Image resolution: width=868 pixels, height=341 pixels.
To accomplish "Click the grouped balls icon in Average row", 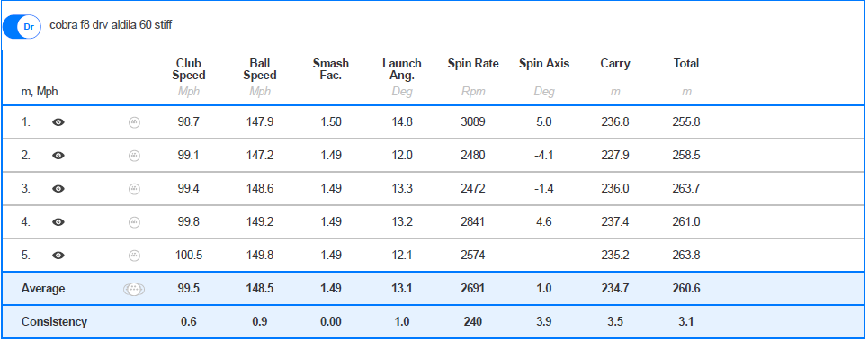I will pyautogui.click(x=133, y=289).
